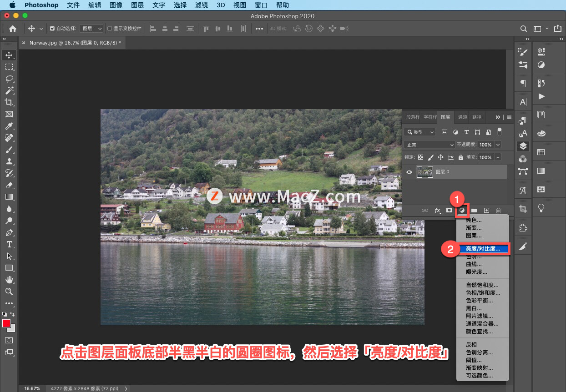Select the Spot Healing Brush tool
Image resolution: width=566 pixels, height=392 pixels.
(x=9, y=138)
